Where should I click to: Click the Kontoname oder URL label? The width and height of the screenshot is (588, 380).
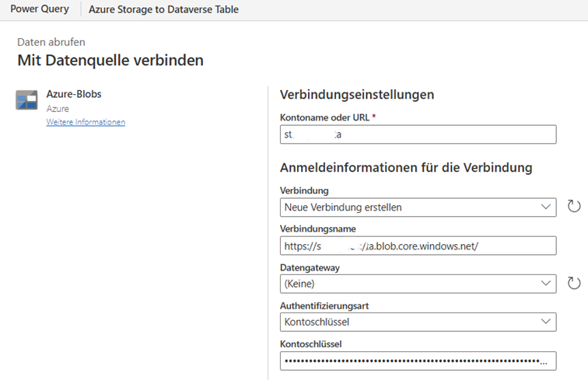click(x=324, y=117)
